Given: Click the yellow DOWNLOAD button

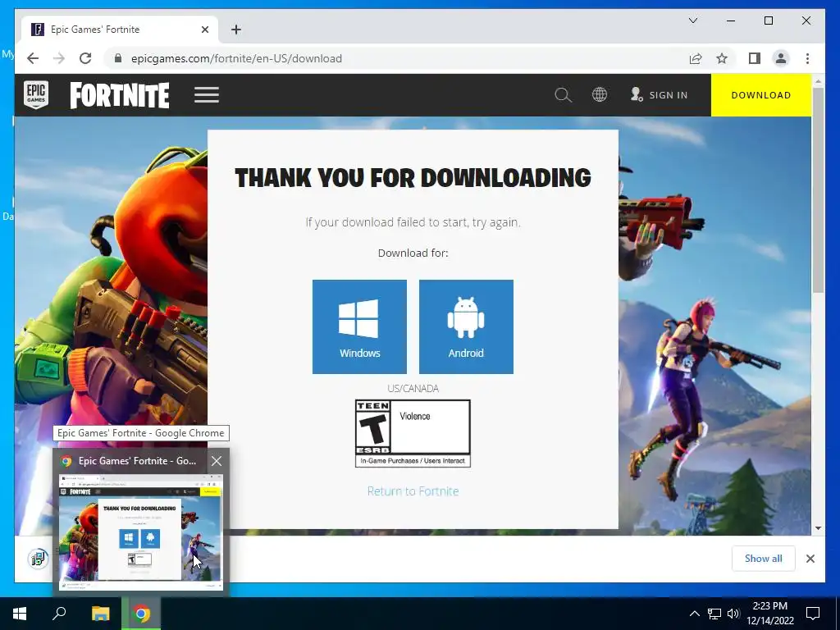Looking at the screenshot, I should pyautogui.click(x=760, y=95).
